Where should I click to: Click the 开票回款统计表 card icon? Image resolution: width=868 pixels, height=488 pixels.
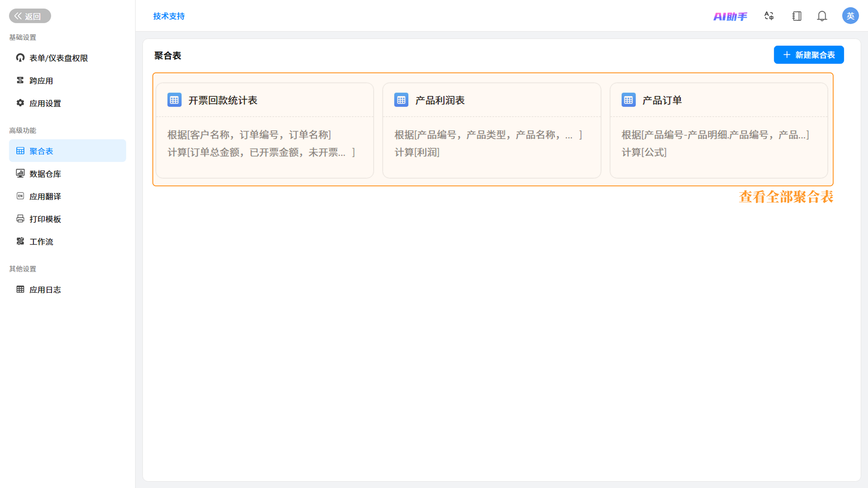coord(174,100)
